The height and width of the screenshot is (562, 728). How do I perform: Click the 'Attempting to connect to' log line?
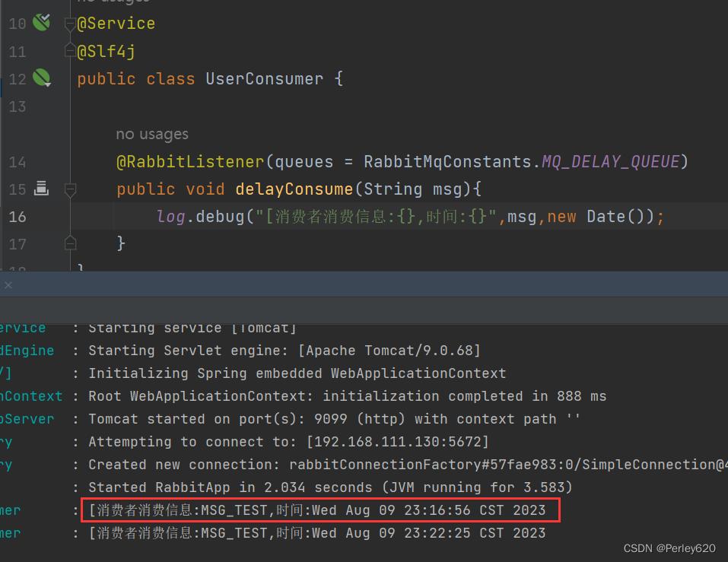288,441
